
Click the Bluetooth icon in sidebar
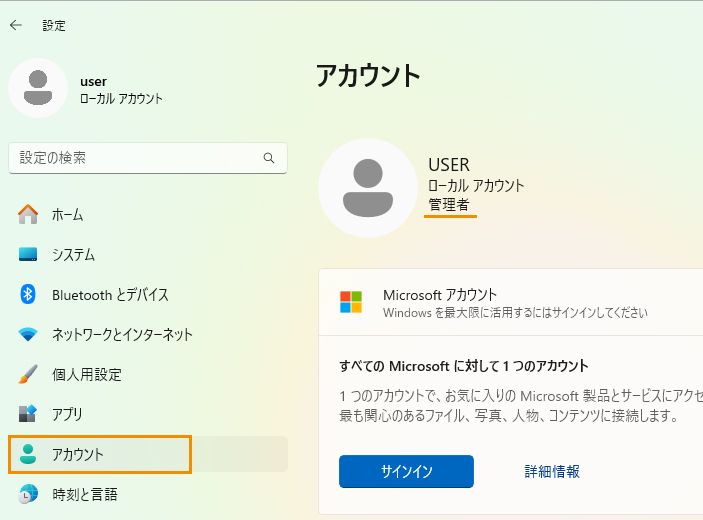coord(28,295)
